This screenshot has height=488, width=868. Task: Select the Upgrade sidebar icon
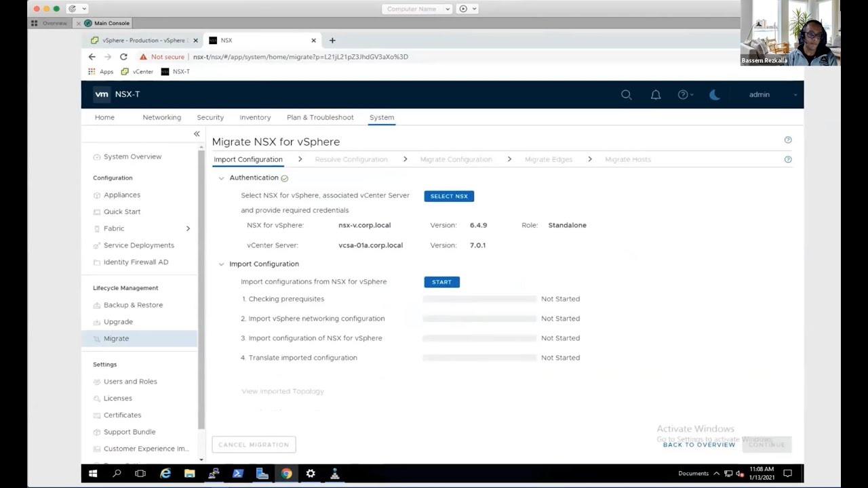[x=97, y=322]
